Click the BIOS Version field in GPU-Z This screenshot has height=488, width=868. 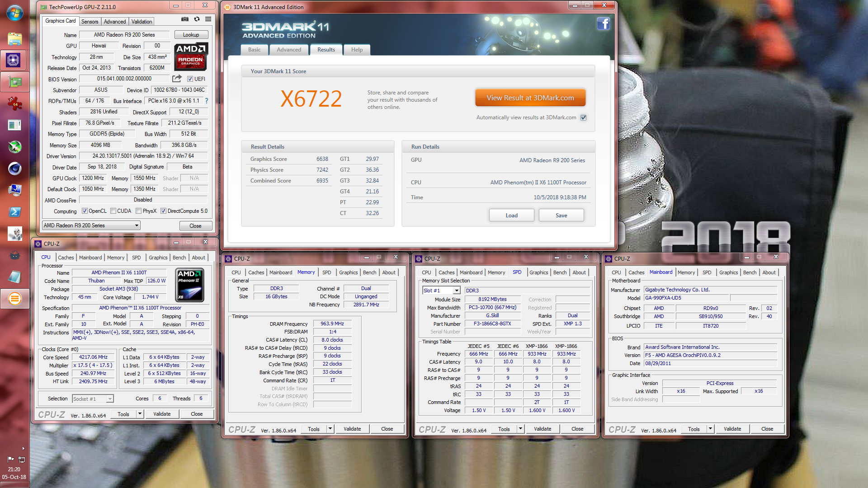point(124,79)
